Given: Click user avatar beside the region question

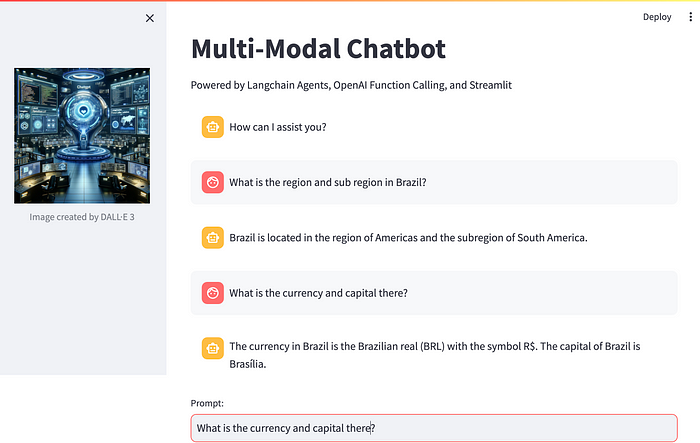Looking at the screenshot, I should (212, 182).
